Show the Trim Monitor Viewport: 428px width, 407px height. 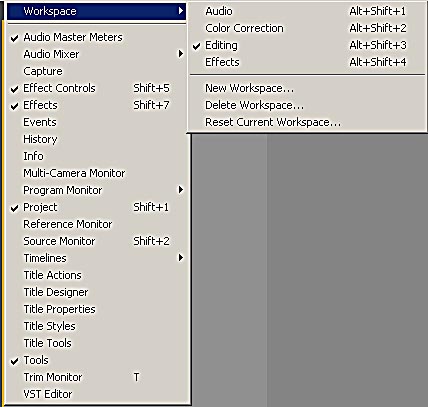(x=97, y=377)
